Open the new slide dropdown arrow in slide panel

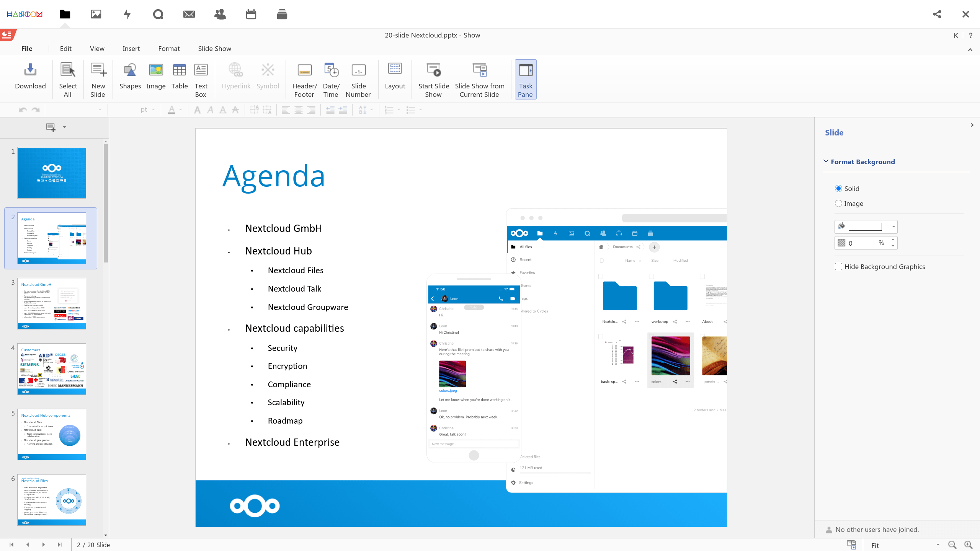pyautogui.click(x=64, y=127)
